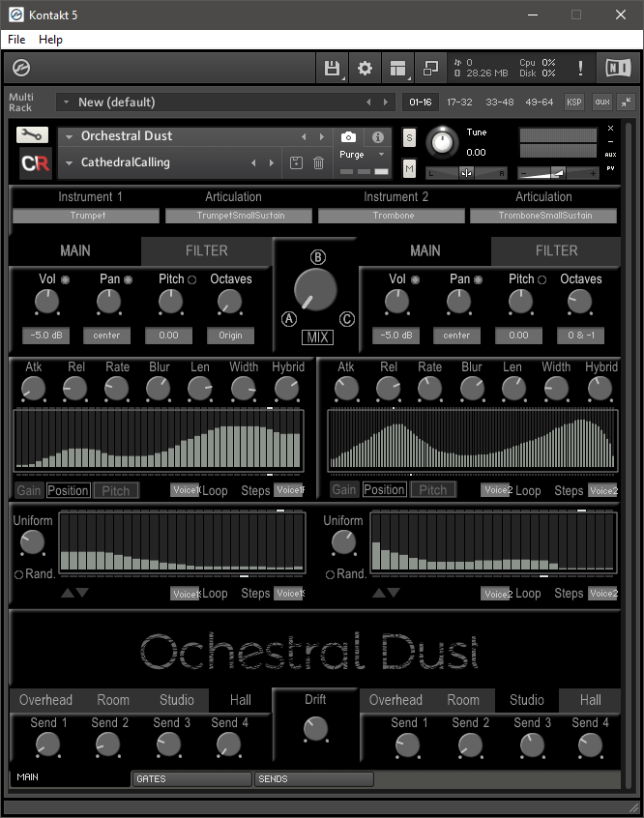Open Instrument 1 Octaves Origin selector
This screenshot has height=818, width=644.
coord(230,336)
